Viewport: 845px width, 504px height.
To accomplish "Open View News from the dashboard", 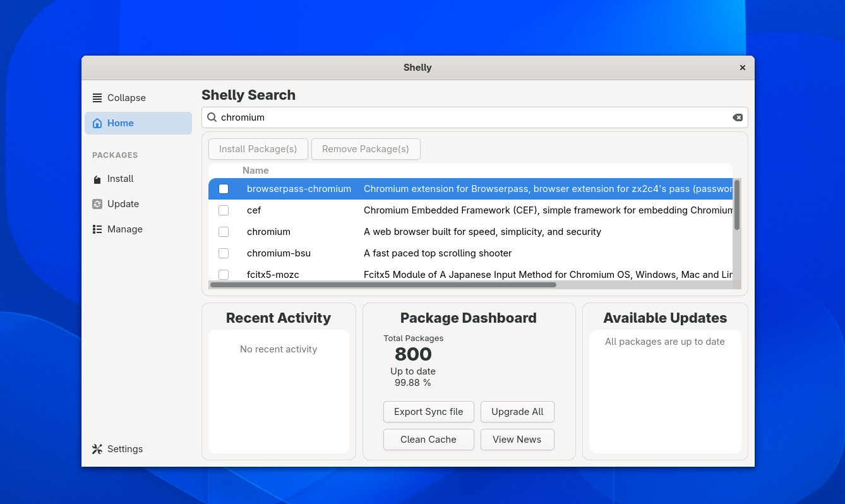I will click(517, 440).
